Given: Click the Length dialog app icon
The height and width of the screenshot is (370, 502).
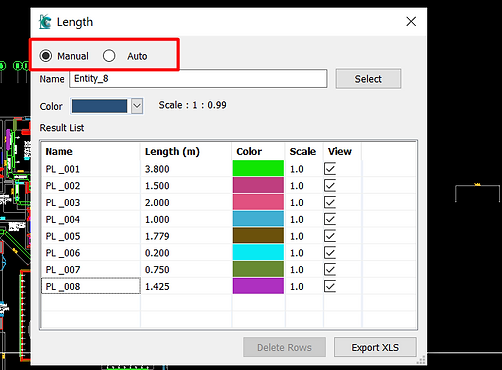Looking at the screenshot, I should click(45, 22).
